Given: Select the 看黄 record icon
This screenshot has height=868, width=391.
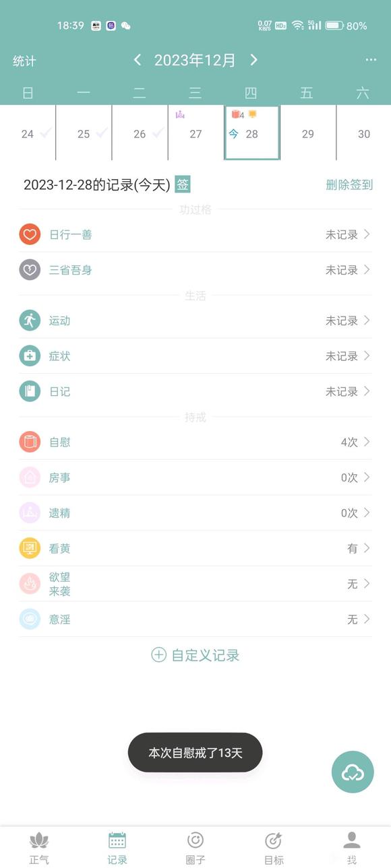Looking at the screenshot, I should point(30,548).
